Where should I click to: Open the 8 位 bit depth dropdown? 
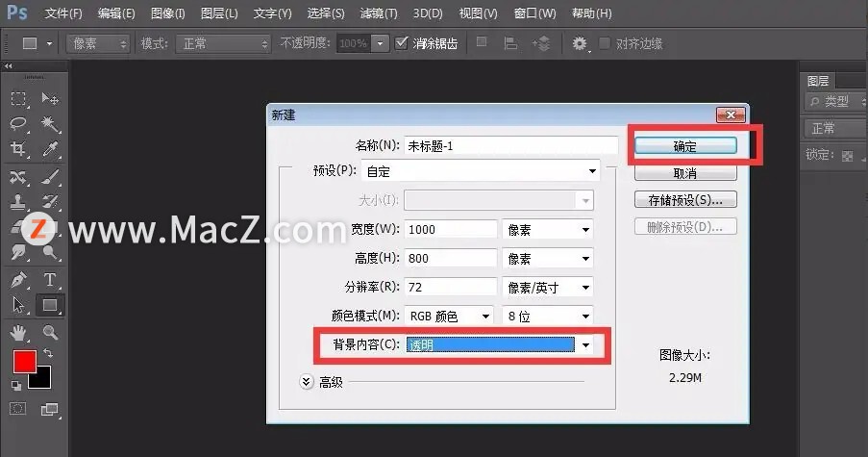(x=547, y=316)
